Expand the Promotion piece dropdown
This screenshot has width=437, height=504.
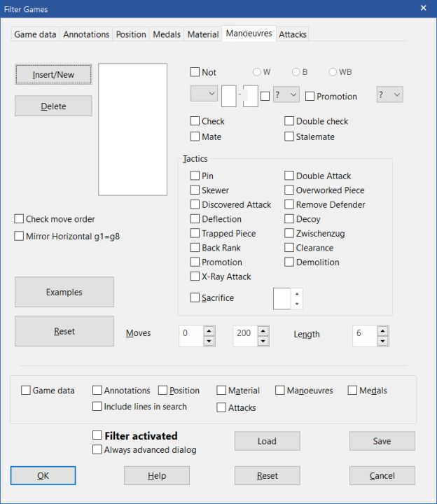(390, 94)
